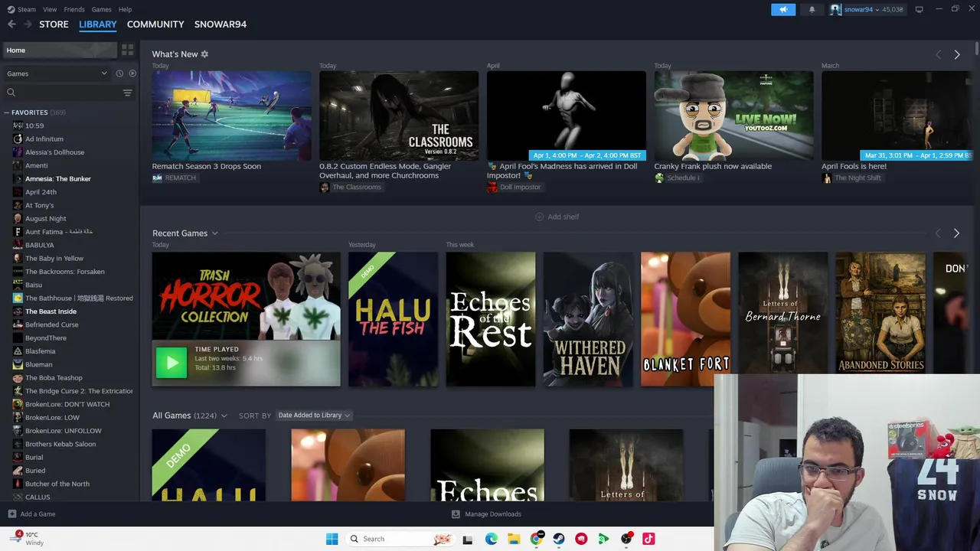
Task: Play Trash Horror Collection with green button
Action: 171,363
